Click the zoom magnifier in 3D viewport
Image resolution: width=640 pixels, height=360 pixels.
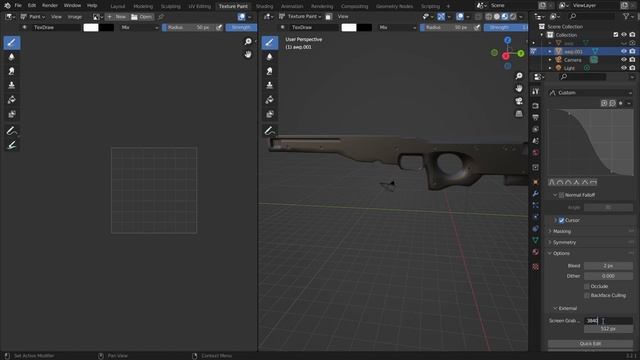click(519, 76)
